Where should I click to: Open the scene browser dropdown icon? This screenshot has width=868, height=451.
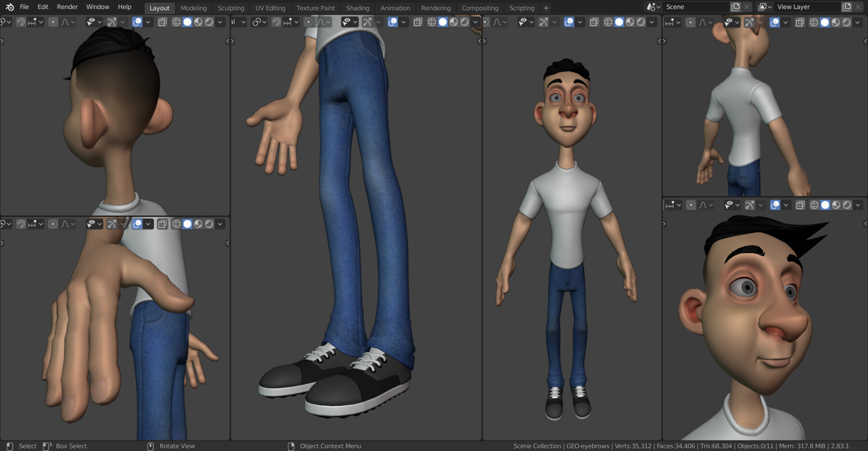(x=653, y=7)
